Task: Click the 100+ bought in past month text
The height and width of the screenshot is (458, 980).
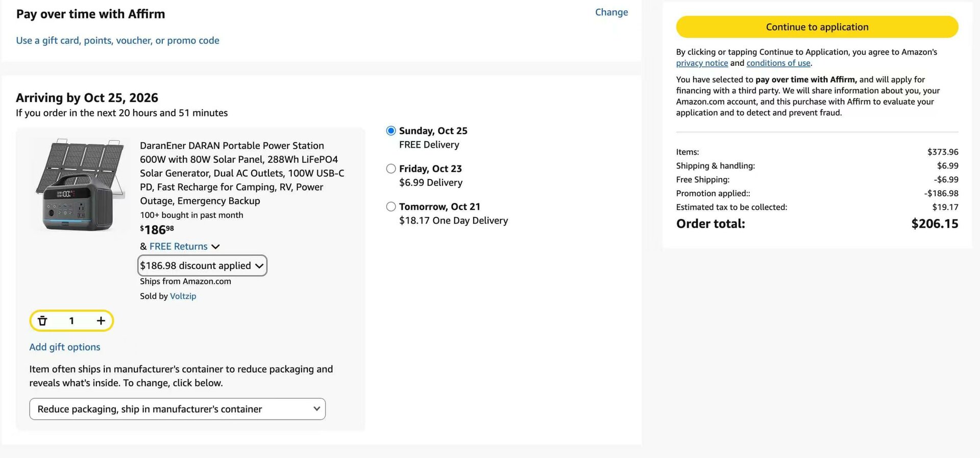Action: click(191, 215)
